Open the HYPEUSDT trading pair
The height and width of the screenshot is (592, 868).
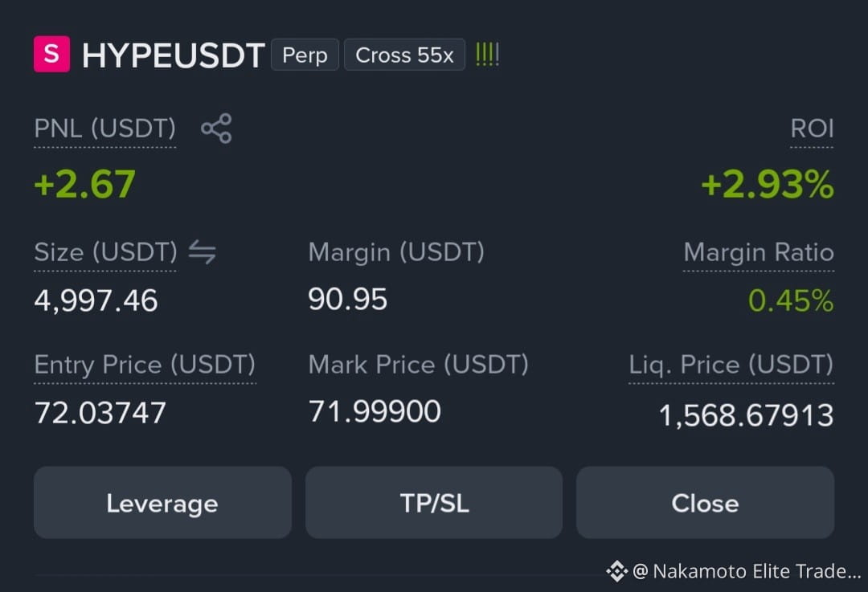point(174,55)
